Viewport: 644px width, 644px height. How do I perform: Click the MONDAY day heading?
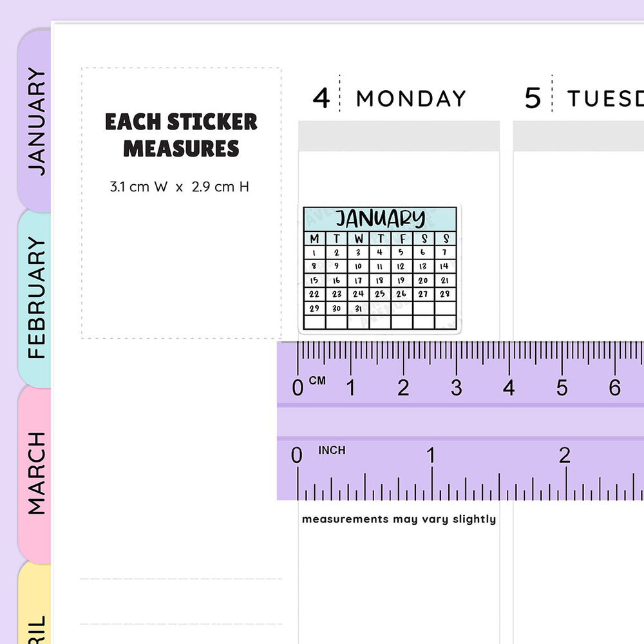(411, 99)
